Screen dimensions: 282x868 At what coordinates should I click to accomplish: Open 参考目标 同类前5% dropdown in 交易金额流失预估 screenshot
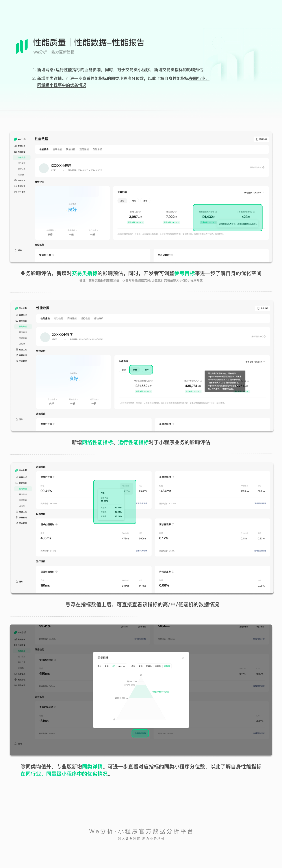254,193
